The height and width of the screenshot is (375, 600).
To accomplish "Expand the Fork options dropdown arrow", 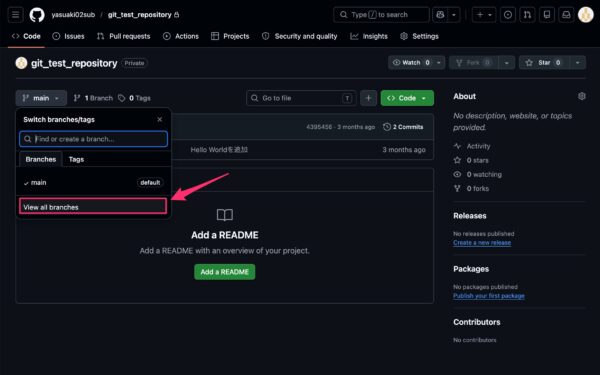I will click(x=506, y=62).
